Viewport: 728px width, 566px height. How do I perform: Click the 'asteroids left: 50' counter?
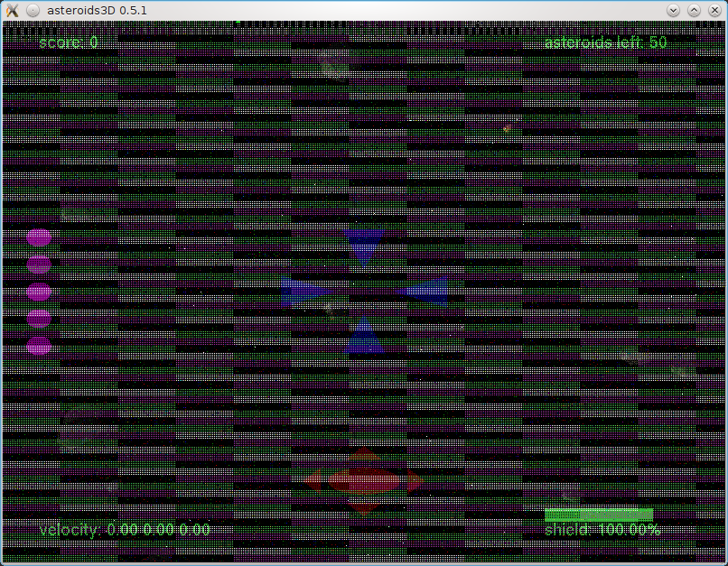(605, 42)
